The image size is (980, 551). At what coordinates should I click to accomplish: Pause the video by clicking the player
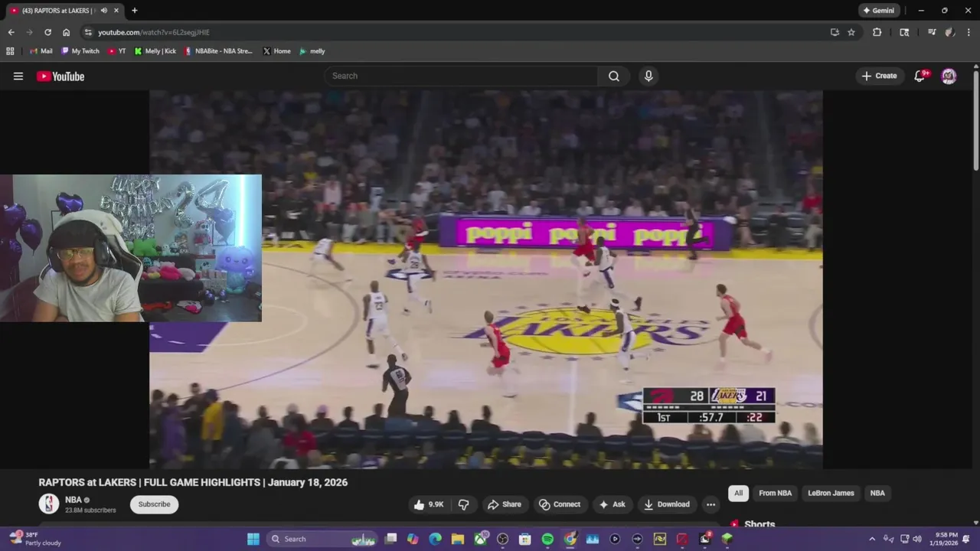coord(485,279)
